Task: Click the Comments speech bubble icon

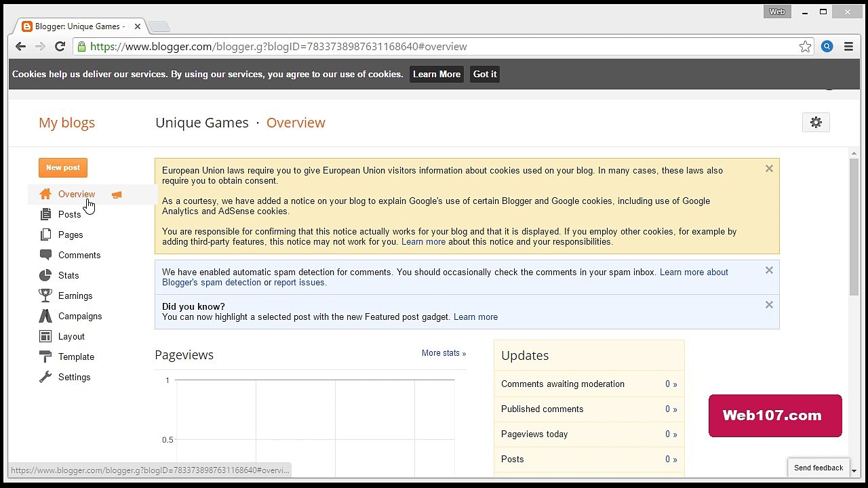Action: point(45,256)
